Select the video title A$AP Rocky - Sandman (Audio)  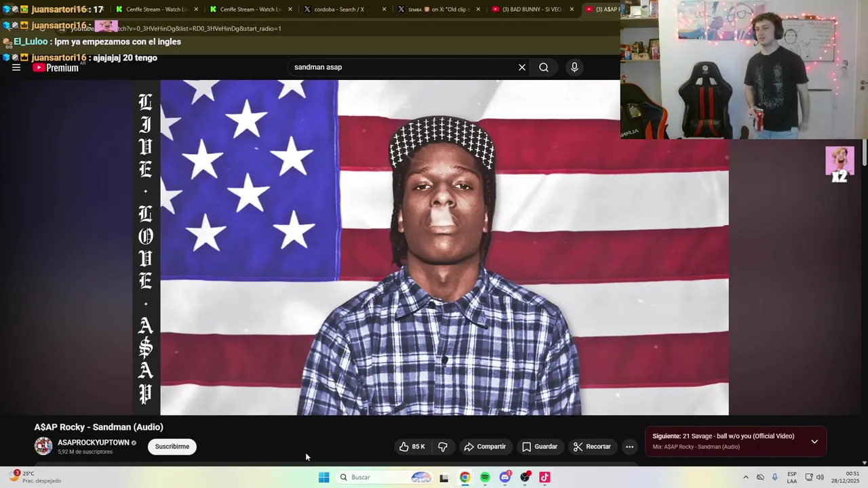(99, 427)
